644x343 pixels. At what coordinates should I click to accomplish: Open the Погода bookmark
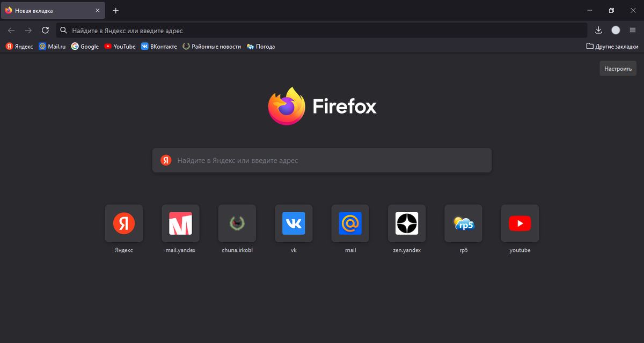pyautogui.click(x=261, y=46)
